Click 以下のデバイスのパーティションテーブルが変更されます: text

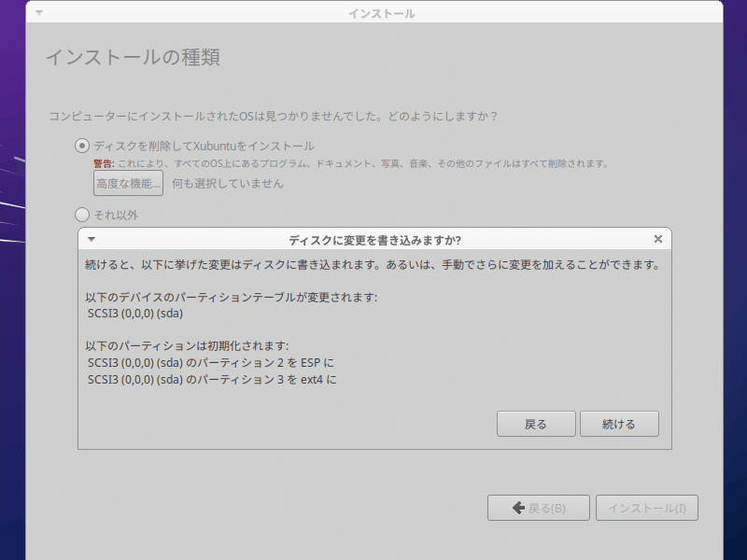coord(231,297)
